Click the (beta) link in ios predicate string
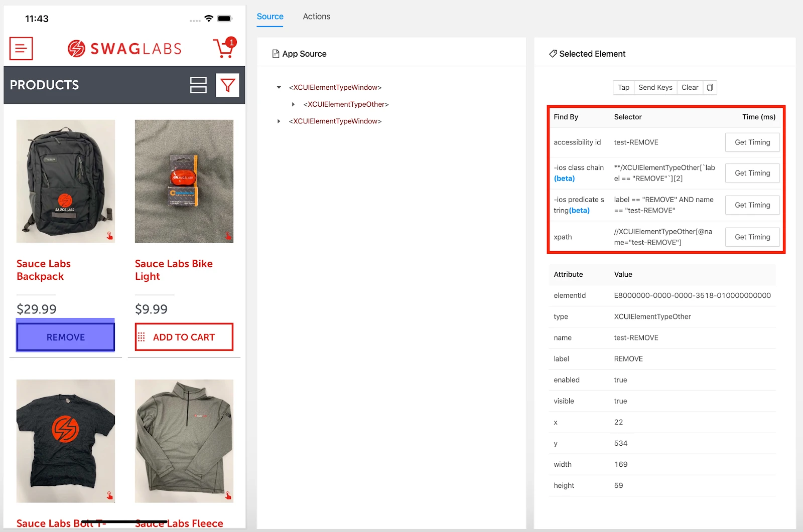Screen dimensions: 803x532 point(579,211)
